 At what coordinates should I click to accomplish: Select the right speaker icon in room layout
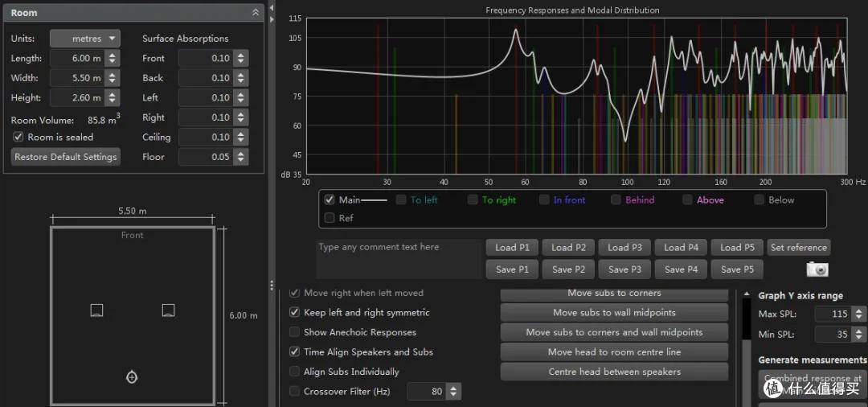pyautogui.click(x=168, y=310)
